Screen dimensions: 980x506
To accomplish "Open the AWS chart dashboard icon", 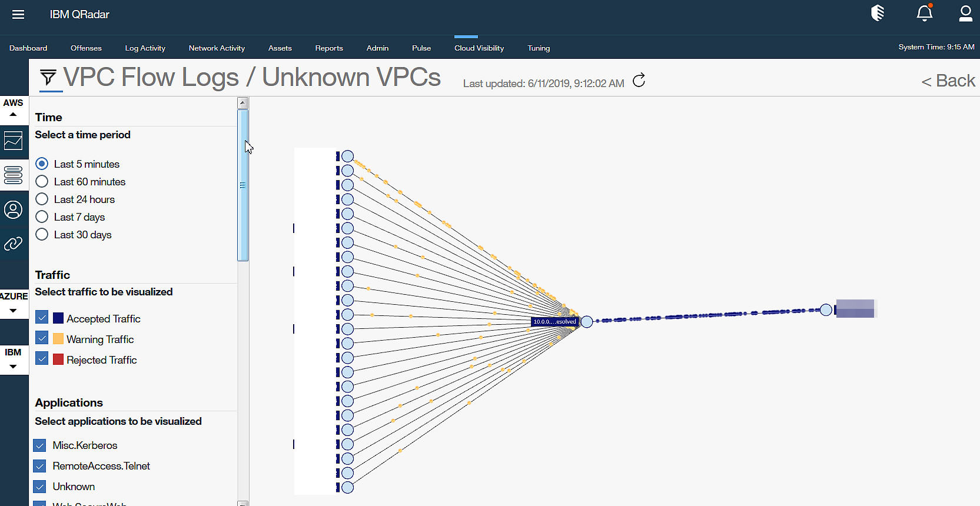I will coord(13,141).
